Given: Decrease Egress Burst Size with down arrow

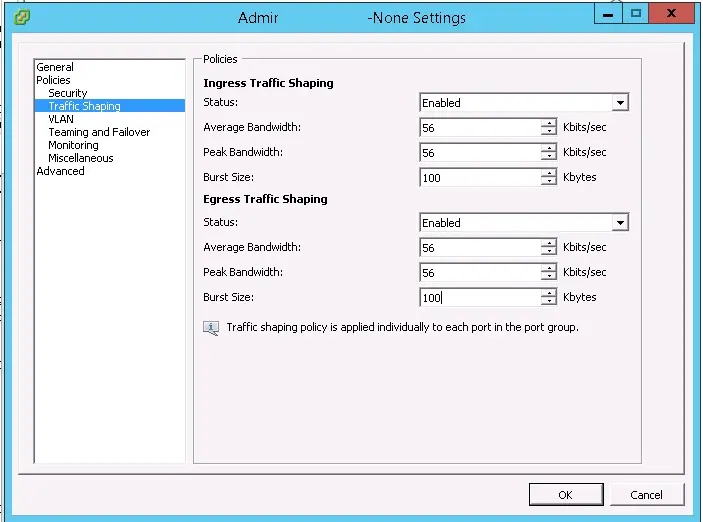Looking at the screenshot, I should [x=549, y=302].
